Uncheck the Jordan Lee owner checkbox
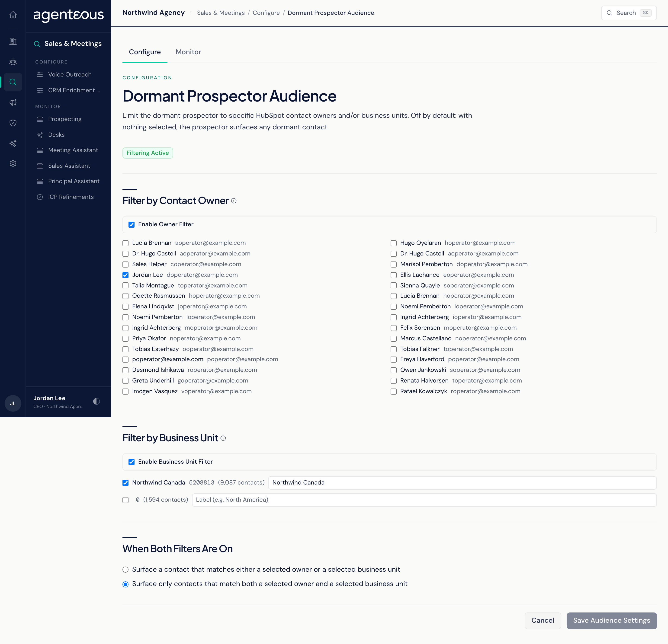The height and width of the screenshot is (644, 668). 125,275
